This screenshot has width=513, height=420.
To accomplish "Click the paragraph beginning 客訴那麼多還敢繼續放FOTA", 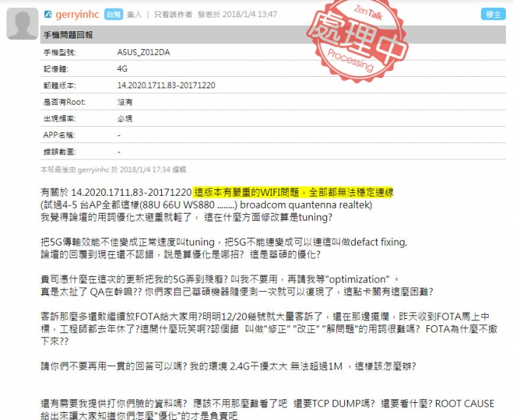I will click(269, 329).
